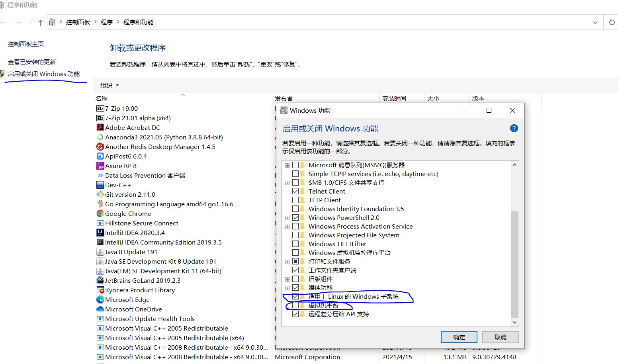This screenshot has height=364, width=618.
Task: Click Data Loss Prevention client icon
Action: [x=100, y=175]
